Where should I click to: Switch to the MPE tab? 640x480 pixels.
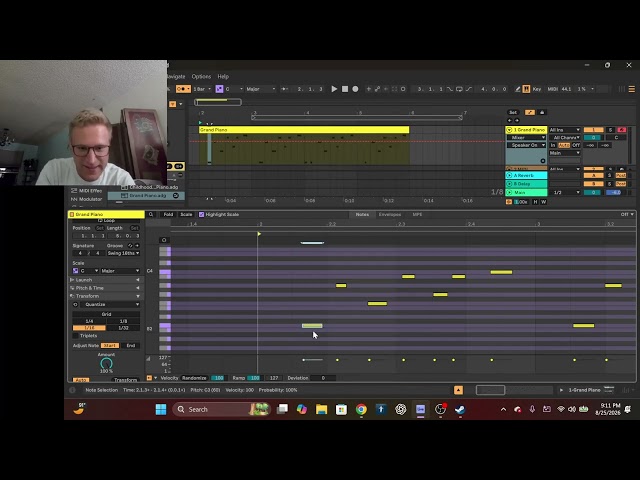pyautogui.click(x=417, y=214)
